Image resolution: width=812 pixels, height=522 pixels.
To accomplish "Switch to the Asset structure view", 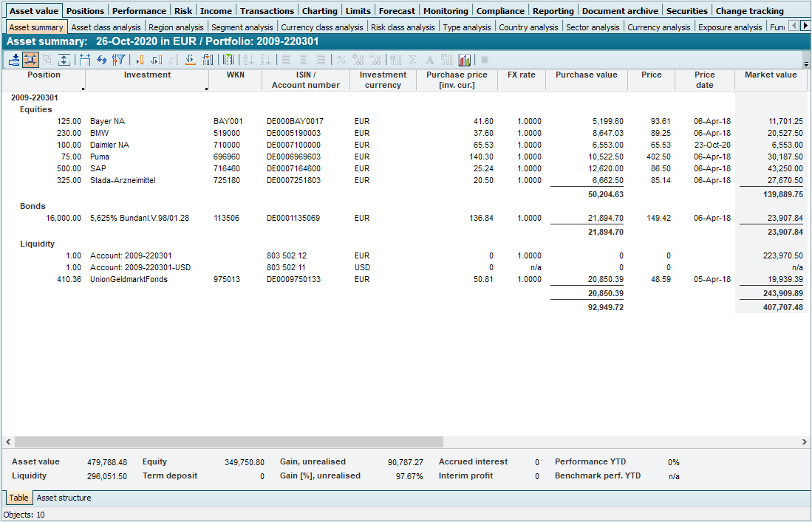I will pyautogui.click(x=64, y=498).
